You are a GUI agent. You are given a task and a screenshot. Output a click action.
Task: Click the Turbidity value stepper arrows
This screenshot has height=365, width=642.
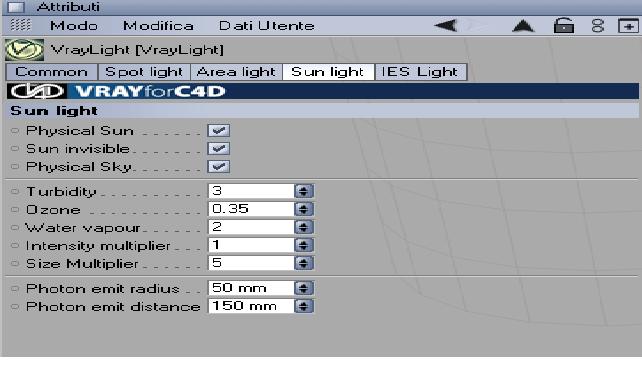coord(303,191)
